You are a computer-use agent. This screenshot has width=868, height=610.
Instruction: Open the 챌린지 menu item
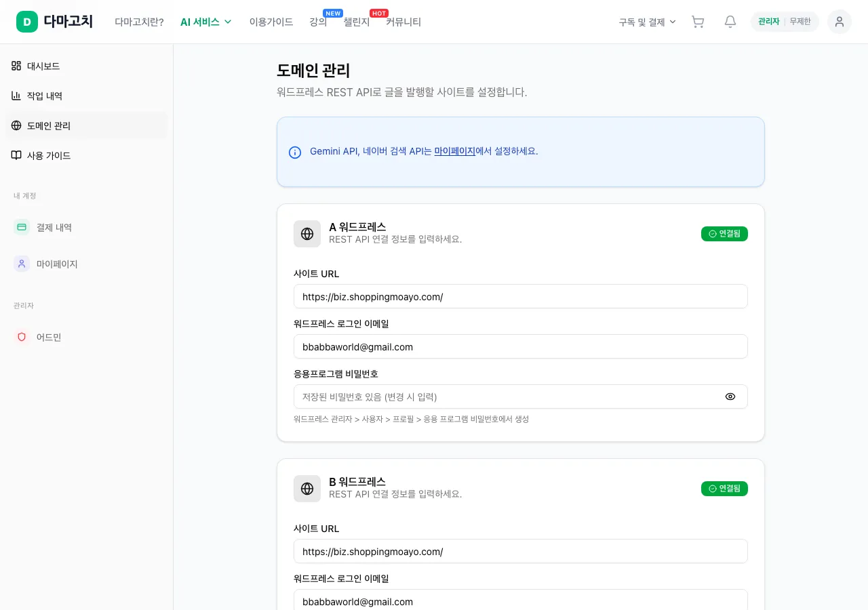point(357,22)
